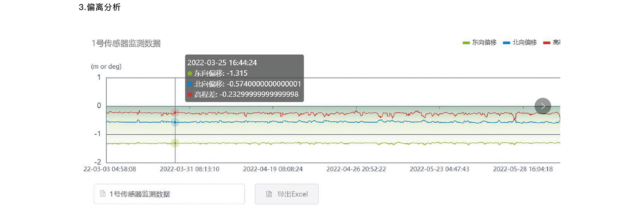Click the green 东向偏移 legend swatch

(x=466, y=43)
